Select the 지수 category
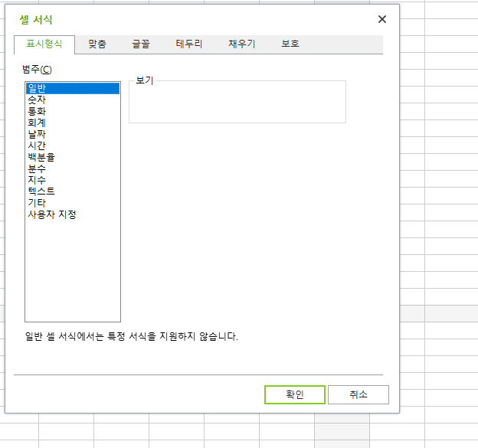Image resolution: width=478 pixels, height=448 pixels. [73, 180]
